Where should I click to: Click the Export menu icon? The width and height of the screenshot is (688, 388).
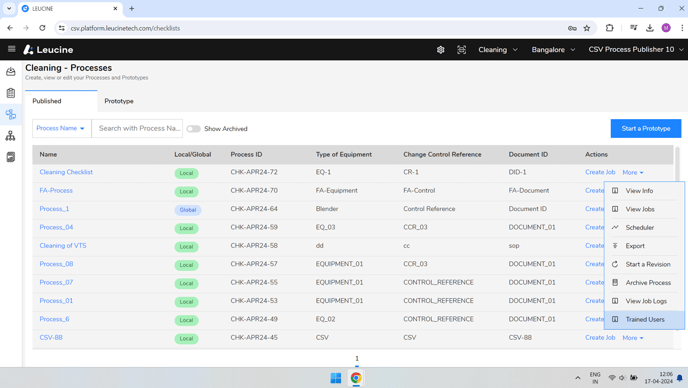(x=615, y=246)
